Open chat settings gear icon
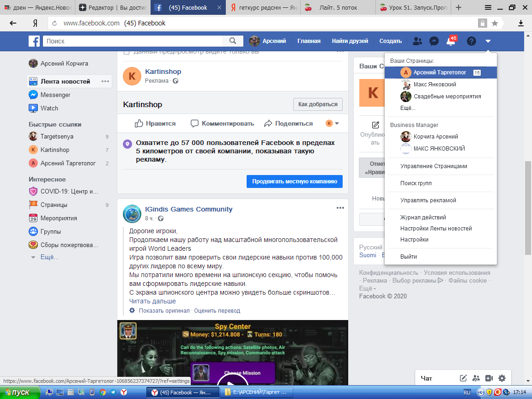Viewport: 532px width, 399px height. click(x=502, y=378)
